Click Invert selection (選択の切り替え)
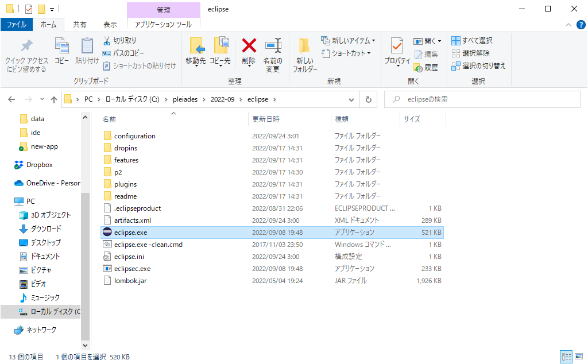The width and height of the screenshot is (588, 364). click(x=478, y=66)
